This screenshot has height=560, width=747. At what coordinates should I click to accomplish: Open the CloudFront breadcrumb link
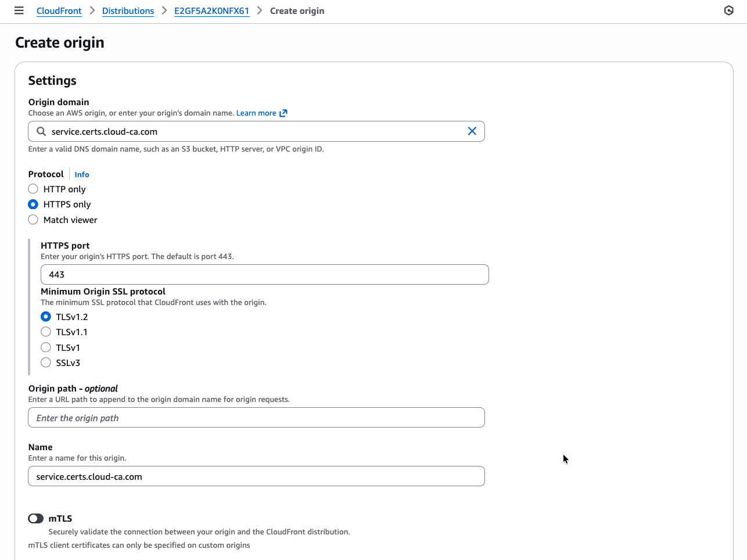(59, 10)
